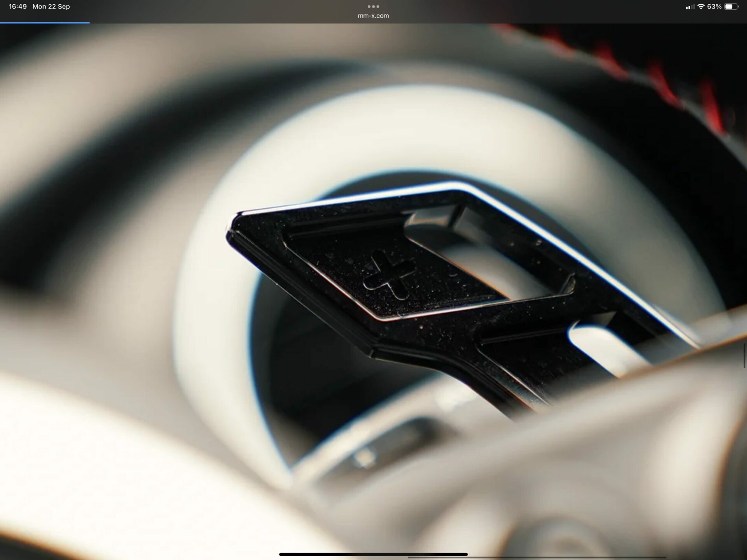
Task: Click the cellular signal bars icon
Action: [x=690, y=7]
